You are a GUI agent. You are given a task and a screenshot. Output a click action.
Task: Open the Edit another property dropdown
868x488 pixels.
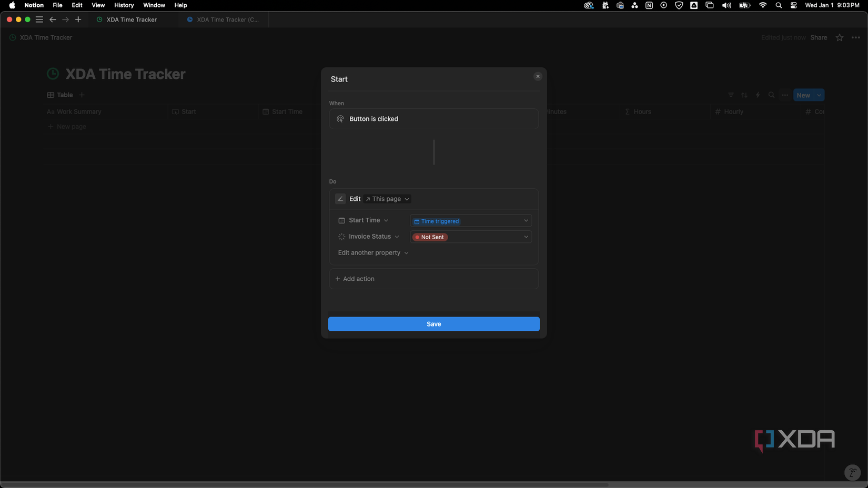tap(373, 253)
